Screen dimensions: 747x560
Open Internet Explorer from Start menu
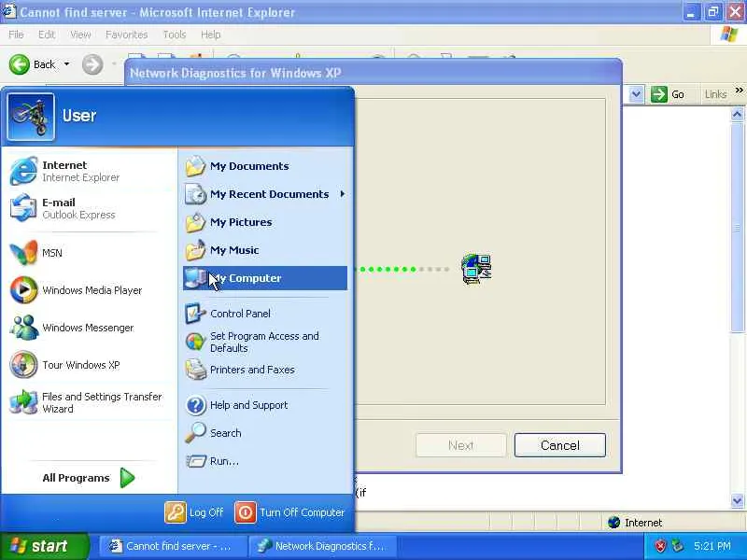tap(88, 171)
